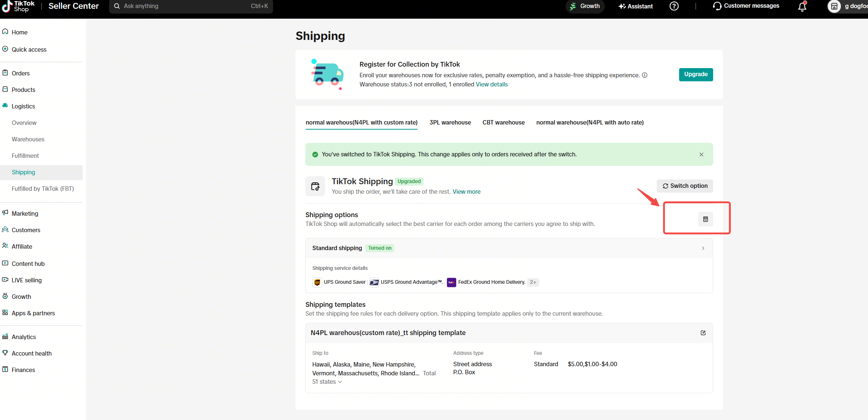Open the View details link
The height and width of the screenshot is (420, 868).
click(x=492, y=85)
